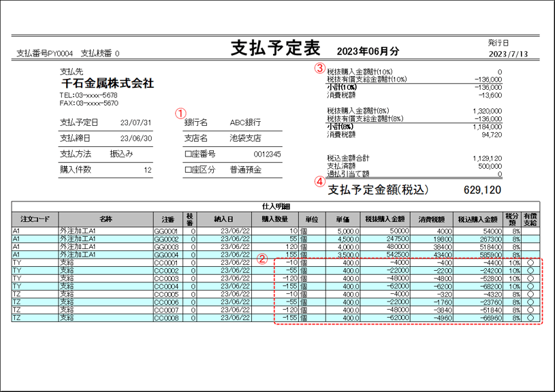Click the 8% subtotal 1,184,000
The height and width of the screenshot is (392, 555).
click(488, 127)
